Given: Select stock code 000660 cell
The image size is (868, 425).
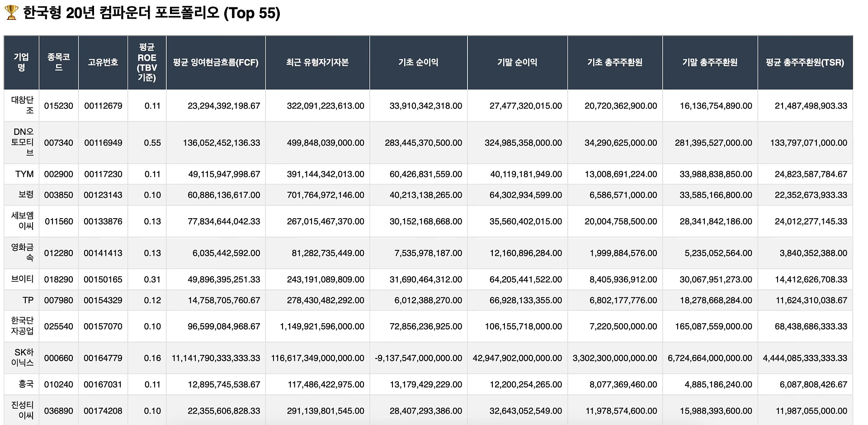Looking at the screenshot, I should tap(59, 358).
